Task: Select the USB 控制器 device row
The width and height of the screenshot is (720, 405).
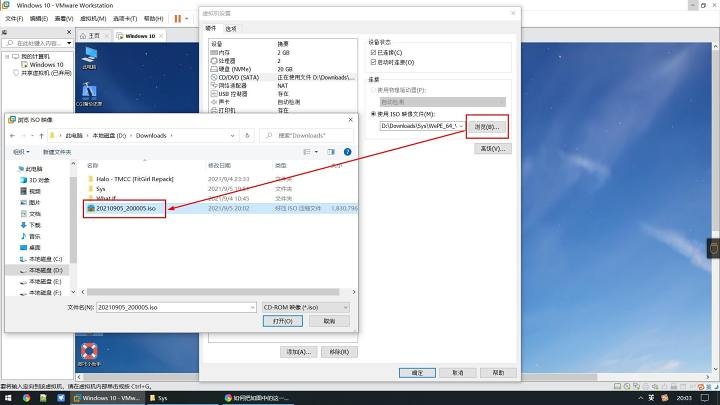Action: point(282,94)
